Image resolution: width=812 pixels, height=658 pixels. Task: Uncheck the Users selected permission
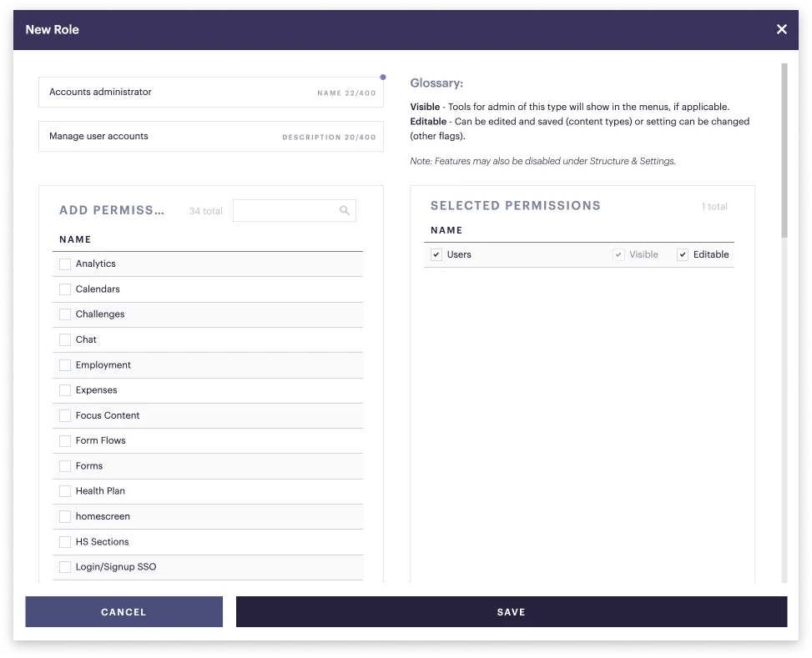[436, 254]
